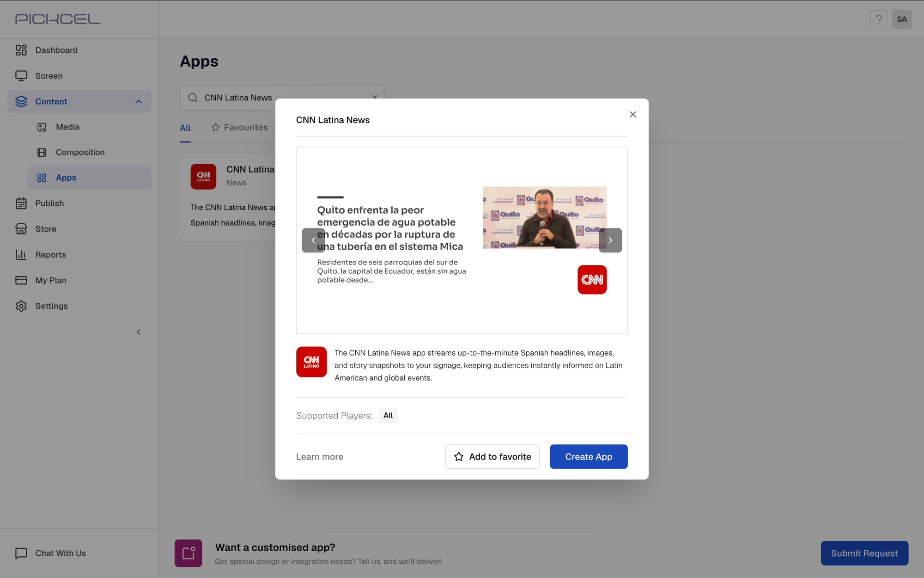Click Add to favorite button
The image size is (924, 578).
point(492,456)
